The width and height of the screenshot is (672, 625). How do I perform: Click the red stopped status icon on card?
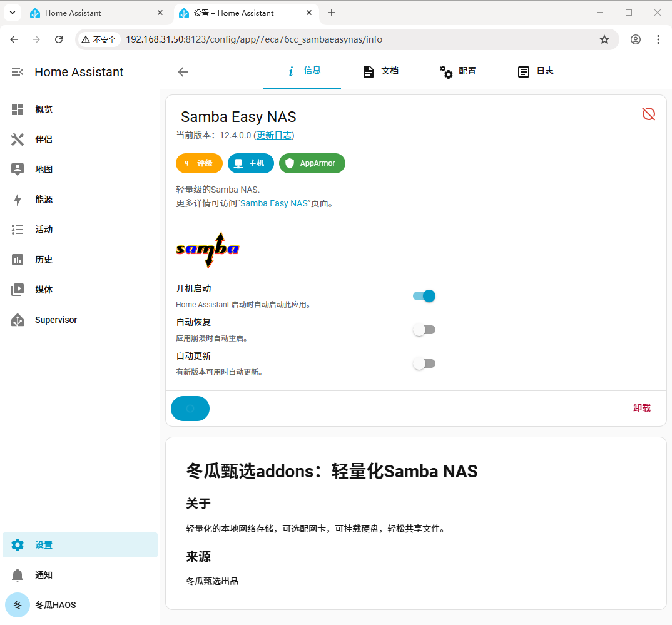pyautogui.click(x=648, y=114)
